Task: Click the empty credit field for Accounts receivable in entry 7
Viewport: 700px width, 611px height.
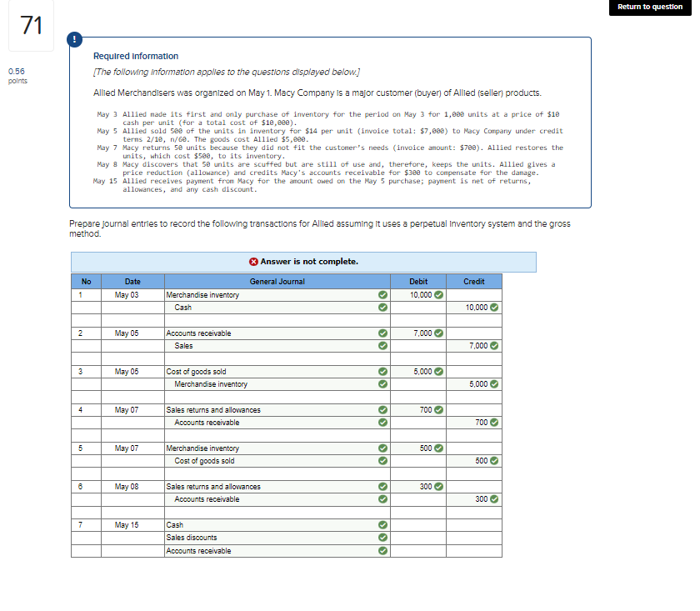Action: click(x=473, y=550)
